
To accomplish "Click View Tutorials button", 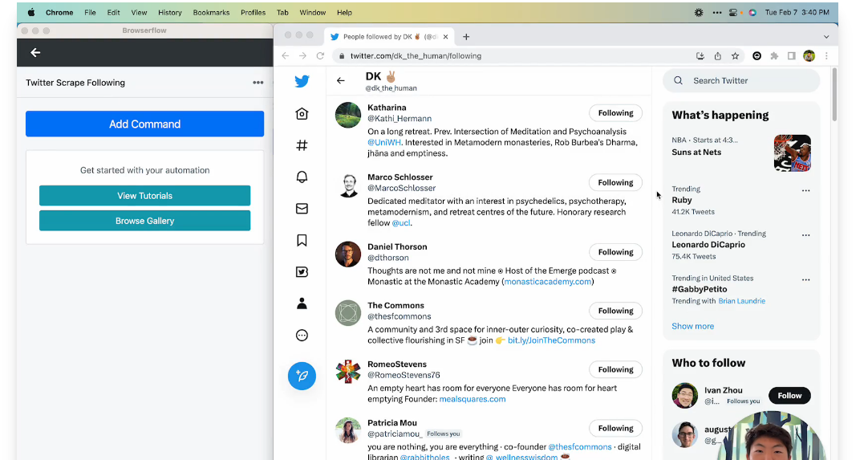I will pos(144,196).
